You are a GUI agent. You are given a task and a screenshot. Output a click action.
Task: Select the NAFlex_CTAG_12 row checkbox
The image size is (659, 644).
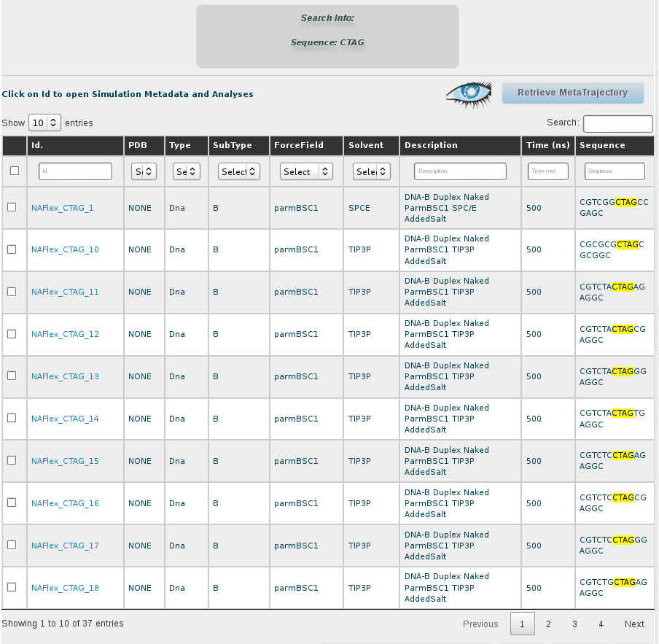[x=12, y=334]
